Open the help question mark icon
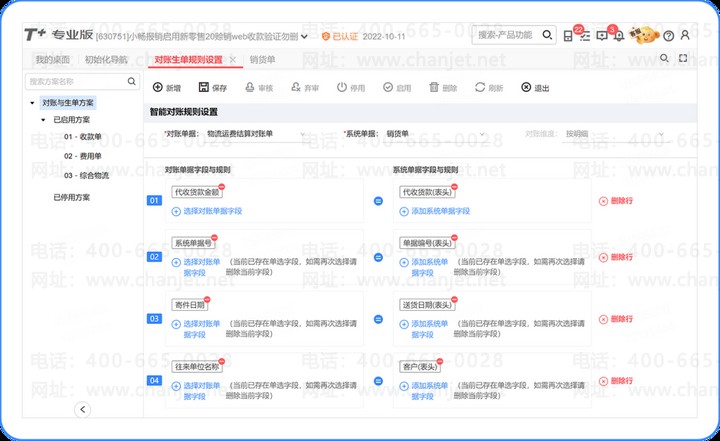The image size is (720, 441). click(669, 36)
